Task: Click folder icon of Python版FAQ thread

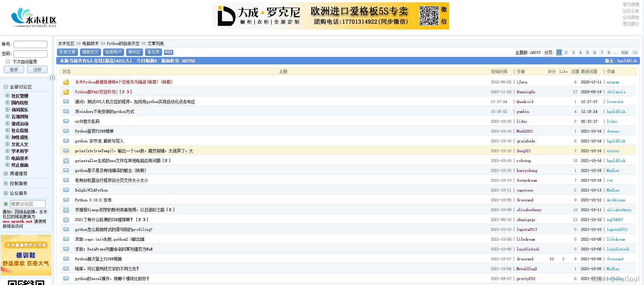Action: pyautogui.click(x=66, y=92)
